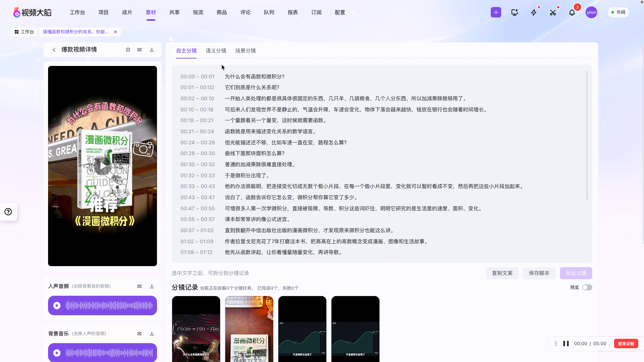Open the 订阅 top menu
The height and width of the screenshot is (362, 644).
tap(316, 12)
